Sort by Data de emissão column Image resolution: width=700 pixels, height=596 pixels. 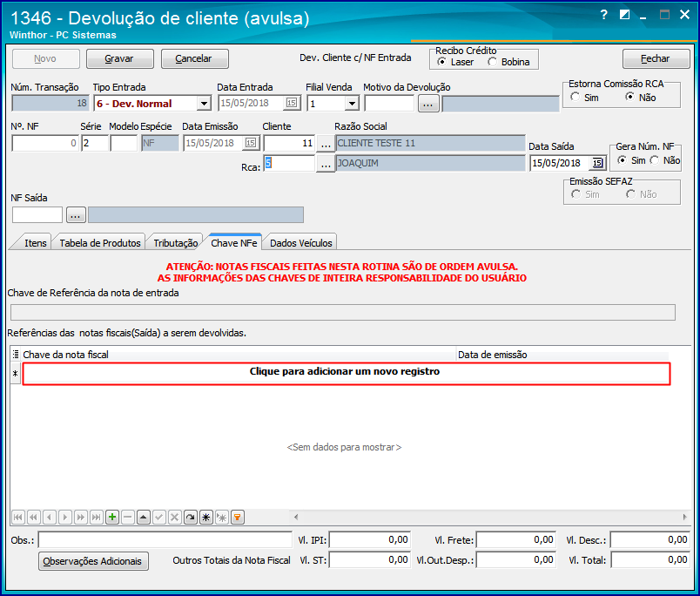[x=562, y=355]
